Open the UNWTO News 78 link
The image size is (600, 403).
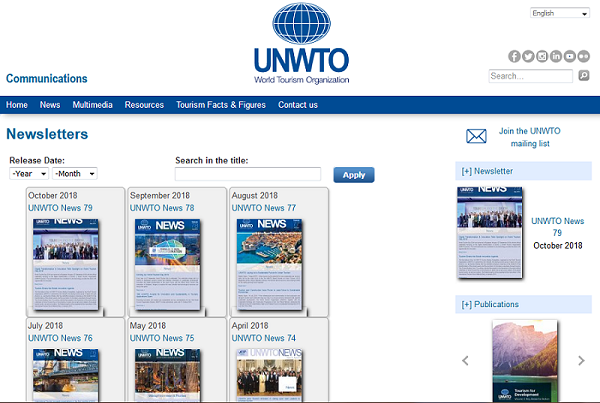pyautogui.click(x=162, y=208)
